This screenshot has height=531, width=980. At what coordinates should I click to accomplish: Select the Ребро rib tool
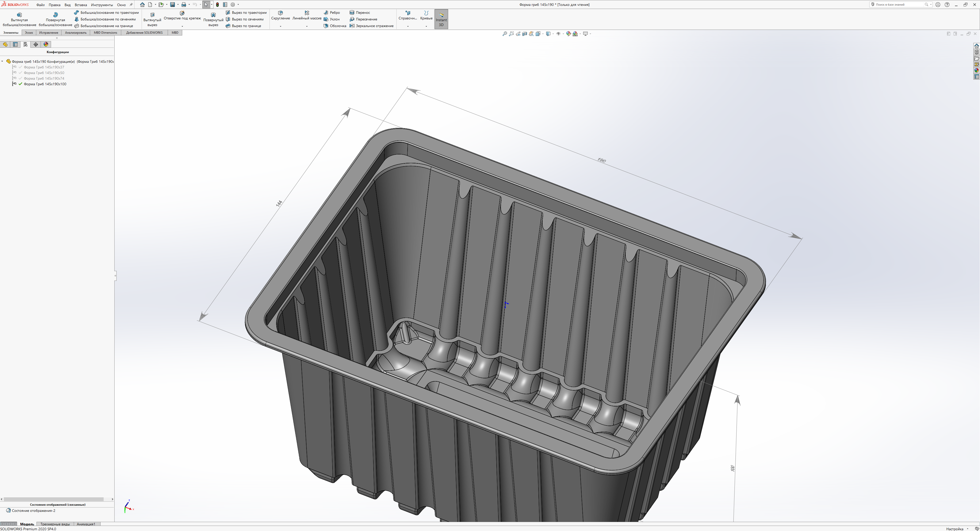point(332,13)
